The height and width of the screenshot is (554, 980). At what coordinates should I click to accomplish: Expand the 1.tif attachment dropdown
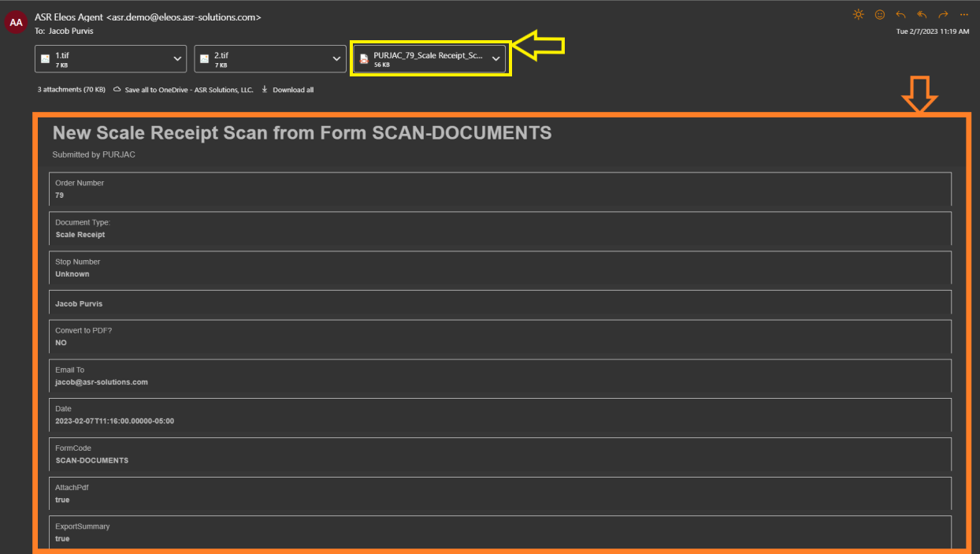coord(177,58)
